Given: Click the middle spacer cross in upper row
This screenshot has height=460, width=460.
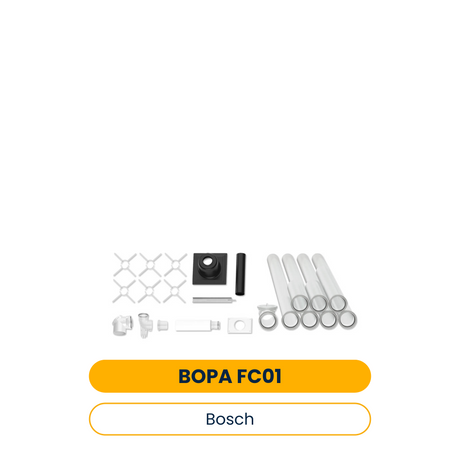Looking at the screenshot, I should pyautogui.click(x=150, y=265).
